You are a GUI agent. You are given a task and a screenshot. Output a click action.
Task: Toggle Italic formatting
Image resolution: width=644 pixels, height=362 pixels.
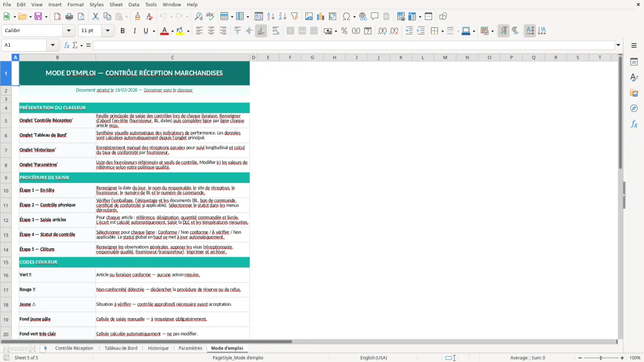point(134,31)
